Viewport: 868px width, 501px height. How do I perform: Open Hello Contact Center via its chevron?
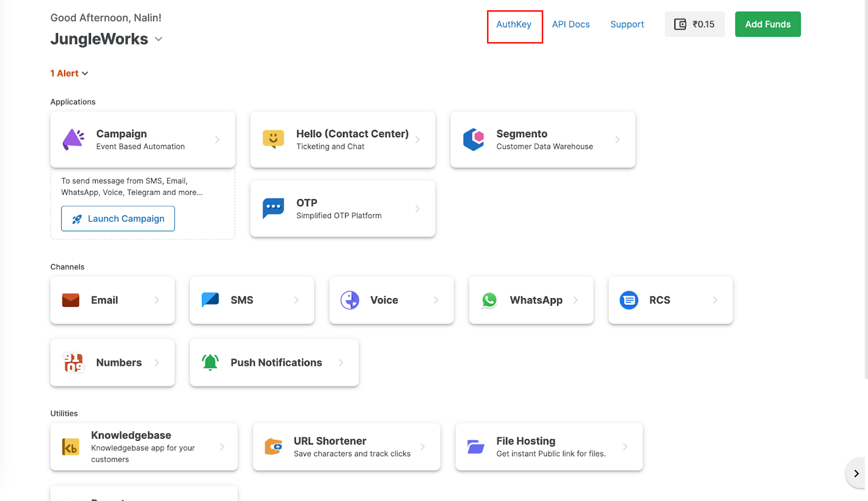417,139
